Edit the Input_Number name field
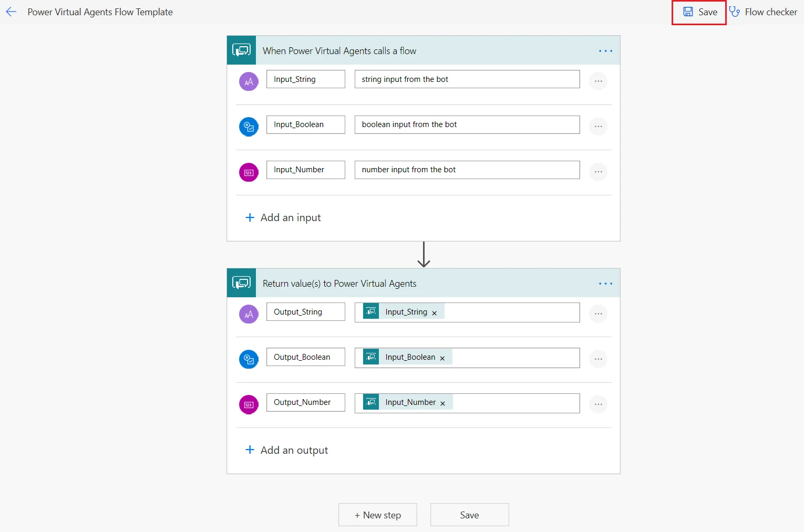Image resolution: width=804 pixels, height=532 pixels. click(305, 170)
